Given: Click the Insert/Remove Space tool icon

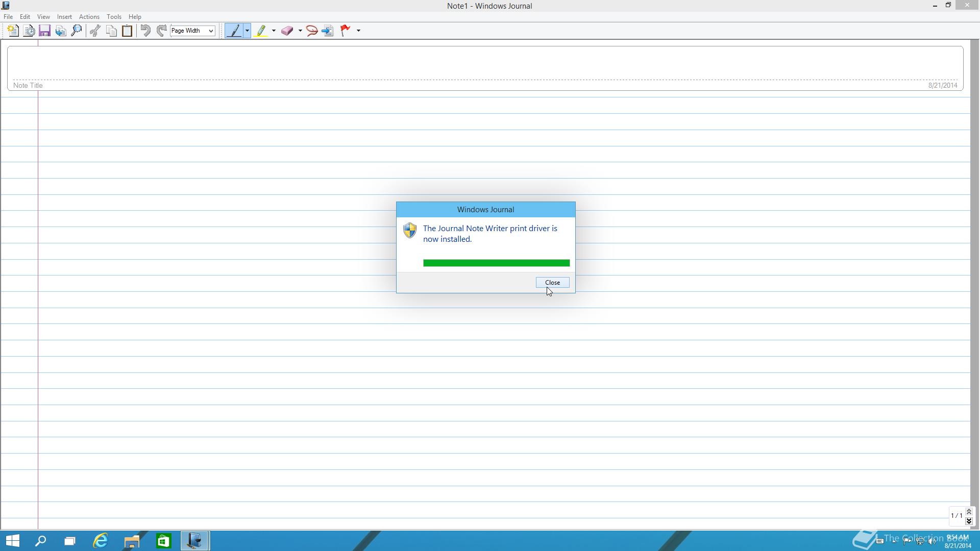Looking at the screenshot, I should 328,31.
